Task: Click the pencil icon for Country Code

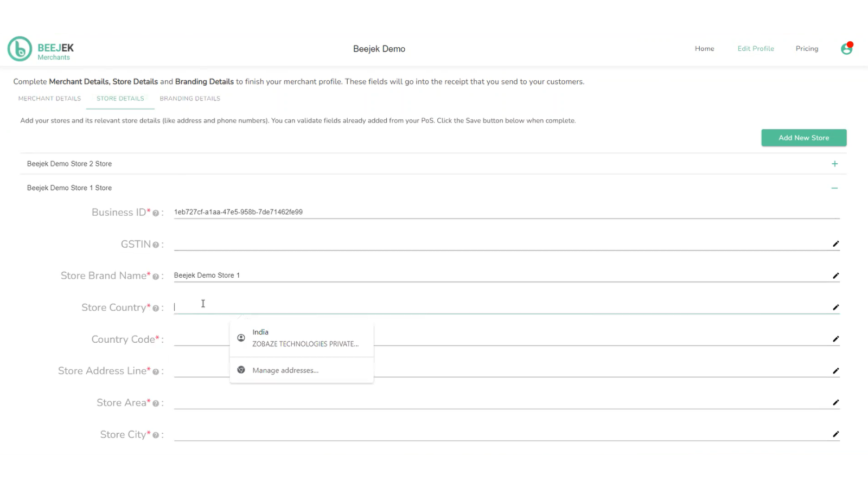Action: pos(835,339)
